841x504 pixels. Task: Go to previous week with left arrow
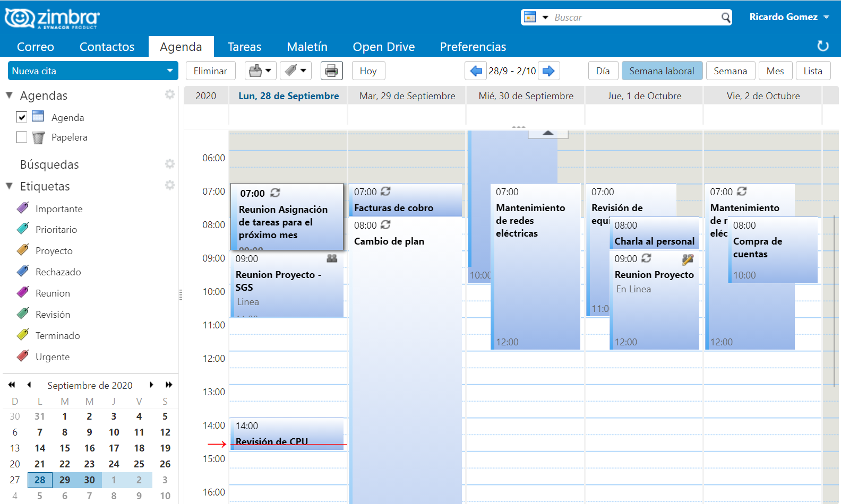(476, 71)
